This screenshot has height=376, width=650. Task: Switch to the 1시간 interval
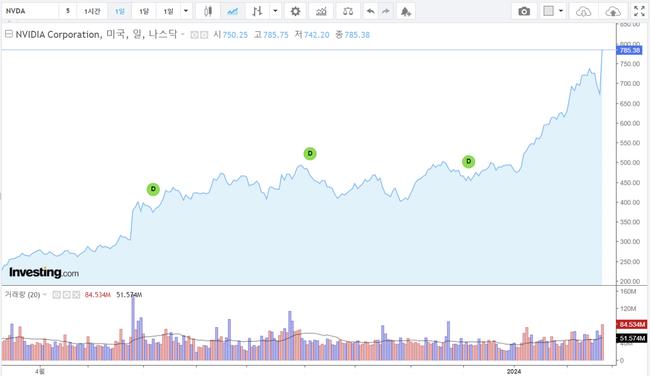[92, 11]
